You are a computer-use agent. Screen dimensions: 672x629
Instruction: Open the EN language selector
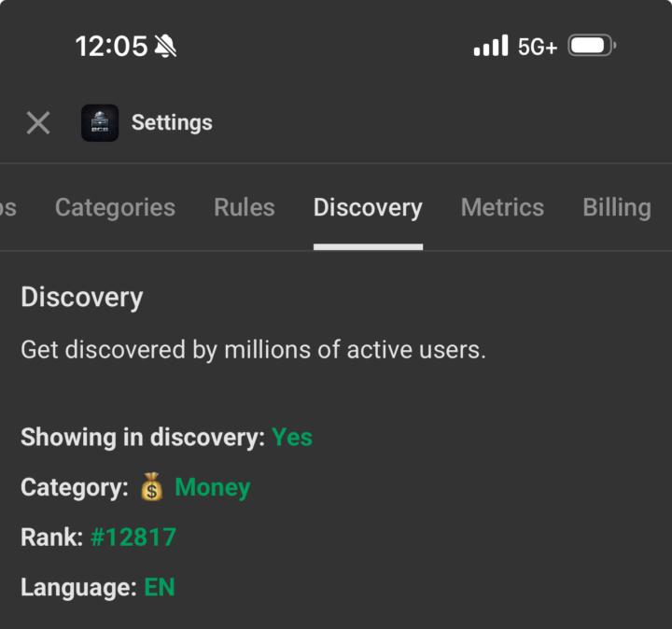click(160, 588)
